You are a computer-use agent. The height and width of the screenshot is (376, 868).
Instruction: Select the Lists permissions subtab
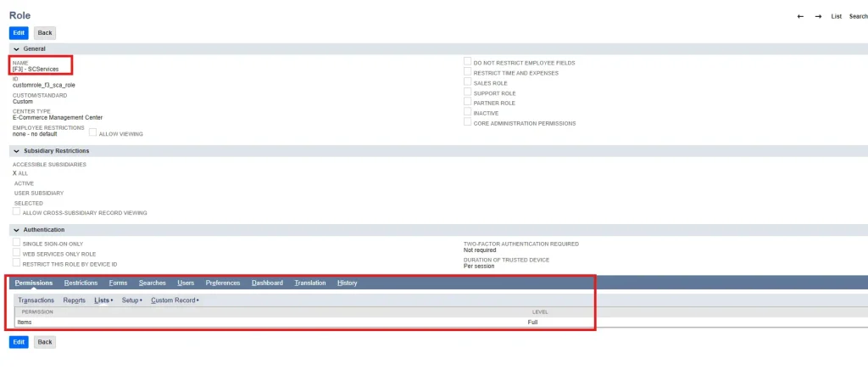point(103,300)
